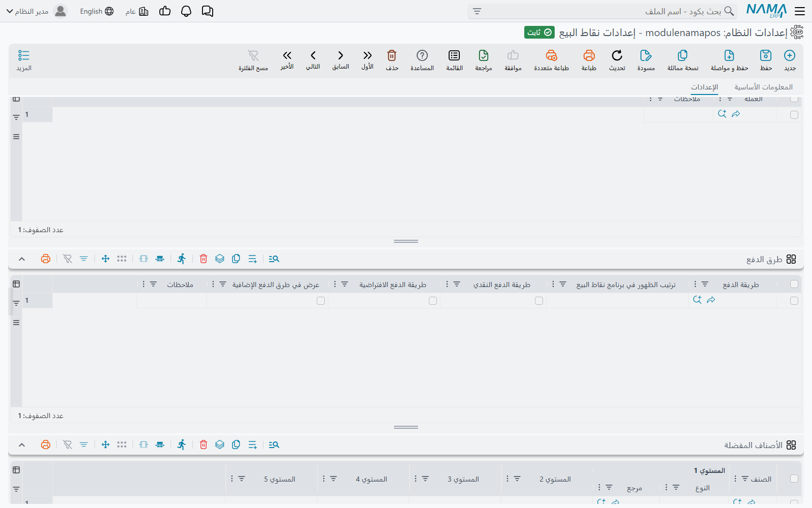Check the الصنف header select-all checkbox
The width and height of the screenshot is (812, 508).
pos(794,479)
